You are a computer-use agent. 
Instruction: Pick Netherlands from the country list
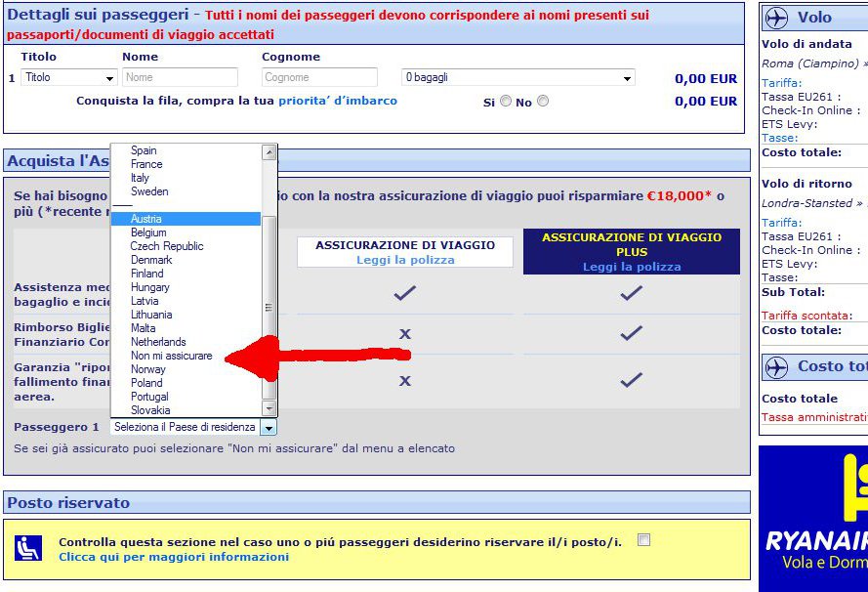click(x=158, y=342)
